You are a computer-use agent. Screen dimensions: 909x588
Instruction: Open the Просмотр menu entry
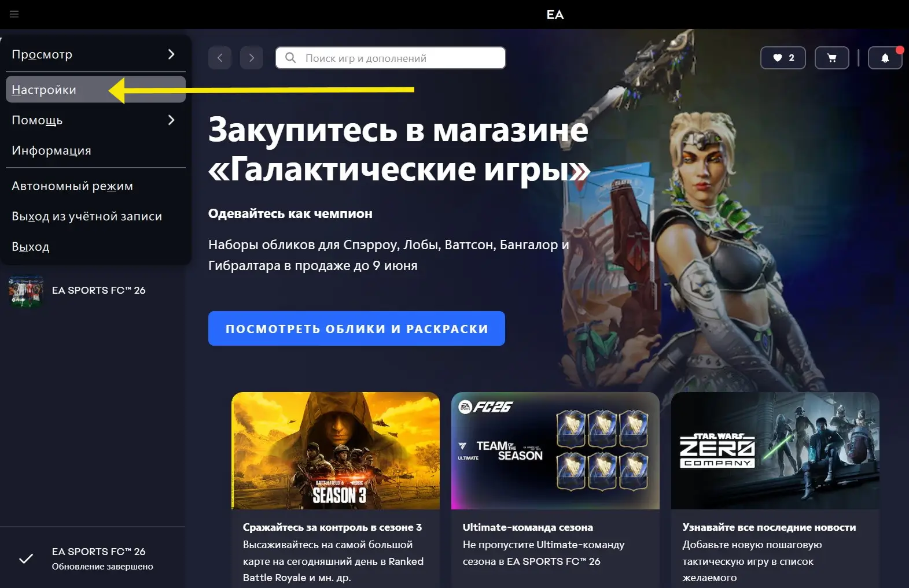(95, 54)
